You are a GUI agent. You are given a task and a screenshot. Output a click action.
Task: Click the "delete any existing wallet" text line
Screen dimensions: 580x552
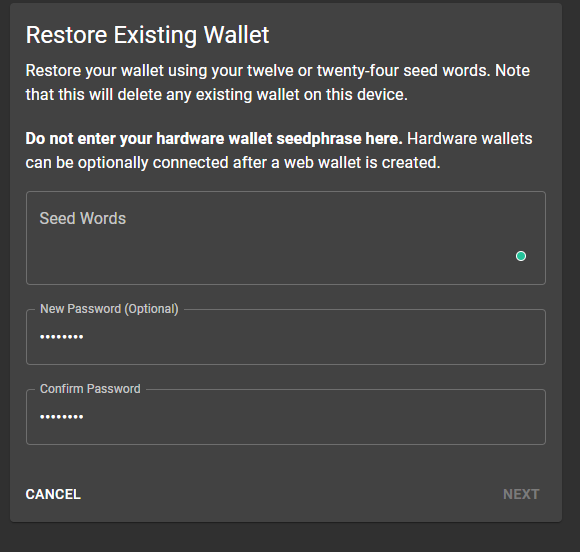tap(216, 95)
